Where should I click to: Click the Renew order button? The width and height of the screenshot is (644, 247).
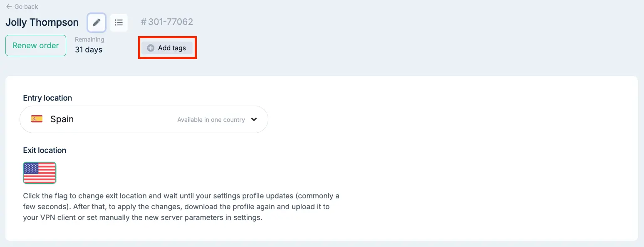(36, 45)
